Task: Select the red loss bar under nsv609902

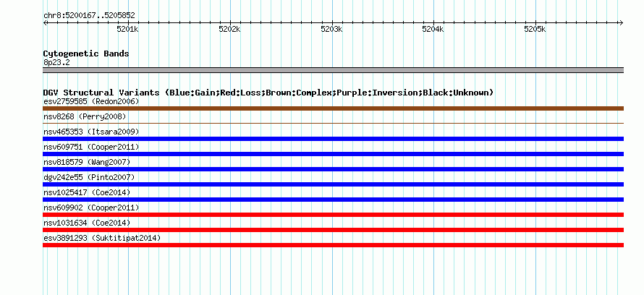Action: [x=333, y=215]
